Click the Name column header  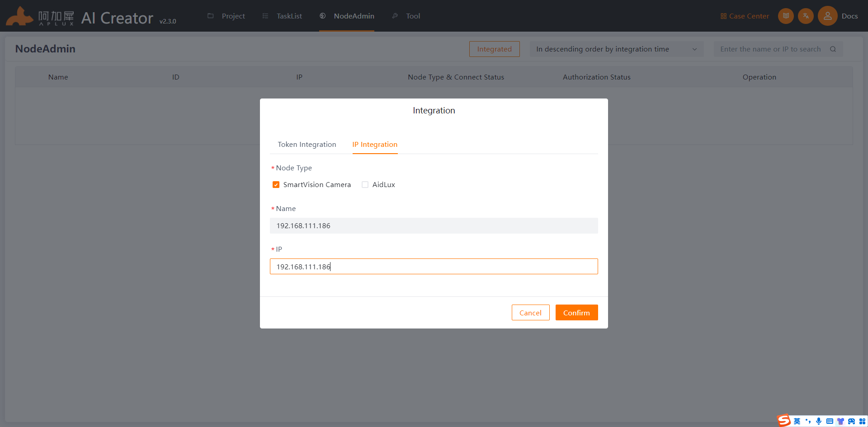tap(58, 77)
